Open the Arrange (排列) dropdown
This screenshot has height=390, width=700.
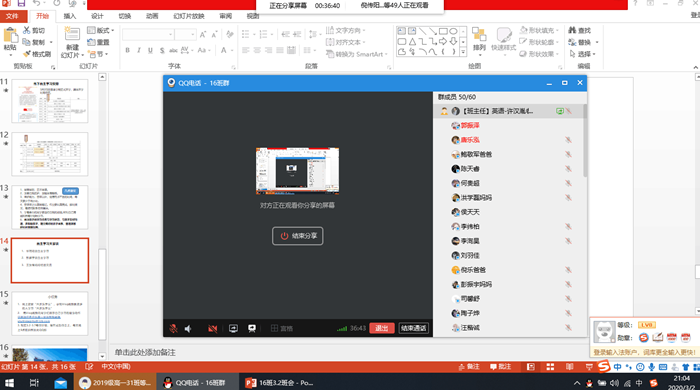pos(479,40)
